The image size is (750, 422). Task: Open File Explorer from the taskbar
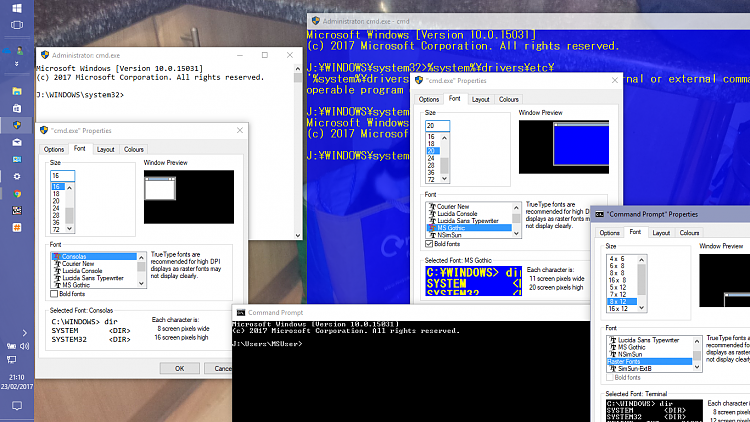tap(17, 91)
